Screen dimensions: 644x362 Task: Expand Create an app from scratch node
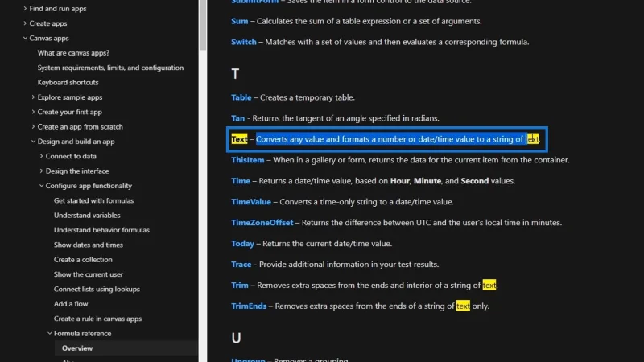pyautogui.click(x=33, y=126)
